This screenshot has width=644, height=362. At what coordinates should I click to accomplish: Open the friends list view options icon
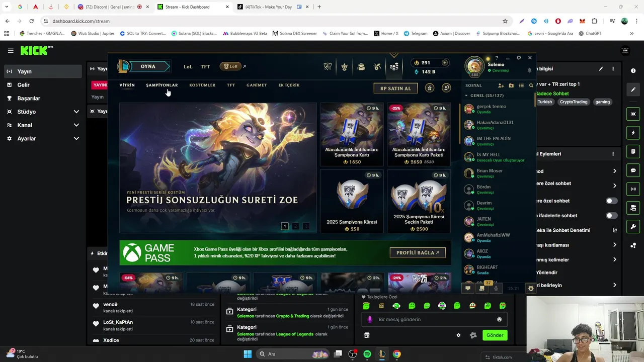521,85
